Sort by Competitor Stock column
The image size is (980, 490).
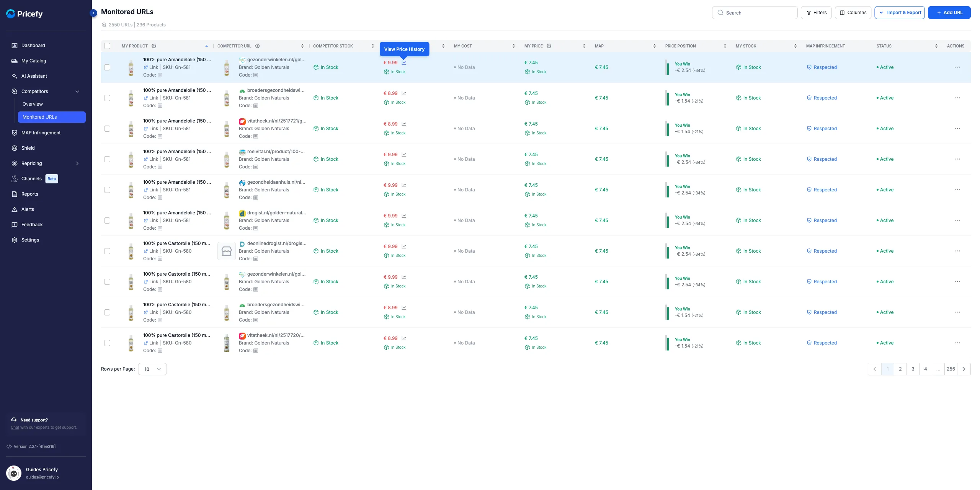coord(373,46)
